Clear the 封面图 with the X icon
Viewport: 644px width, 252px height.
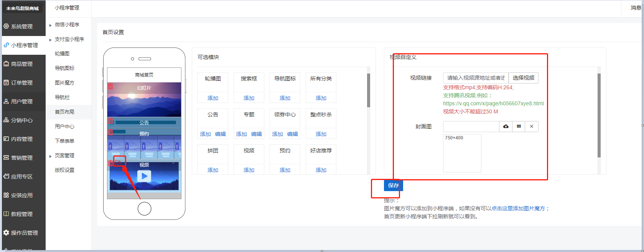[532, 126]
